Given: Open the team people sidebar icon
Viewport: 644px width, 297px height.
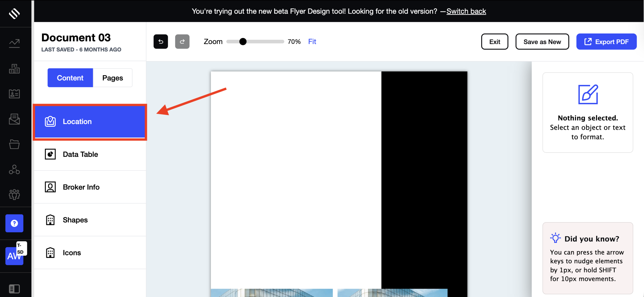Looking at the screenshot, I should point(14,194).
